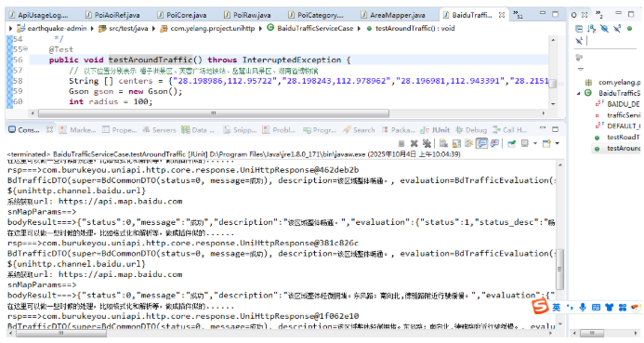Screen dimensions: 644x343
Task: Click Remove Launch icon in Console toolbar
Action: [414, 143]
